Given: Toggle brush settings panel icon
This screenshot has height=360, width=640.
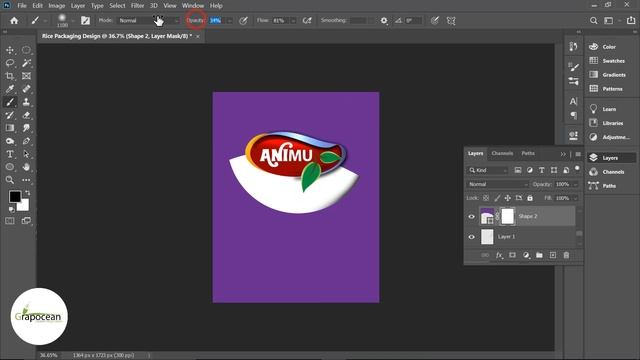Looking at the screenshot, I should click(x=85, y=20).
